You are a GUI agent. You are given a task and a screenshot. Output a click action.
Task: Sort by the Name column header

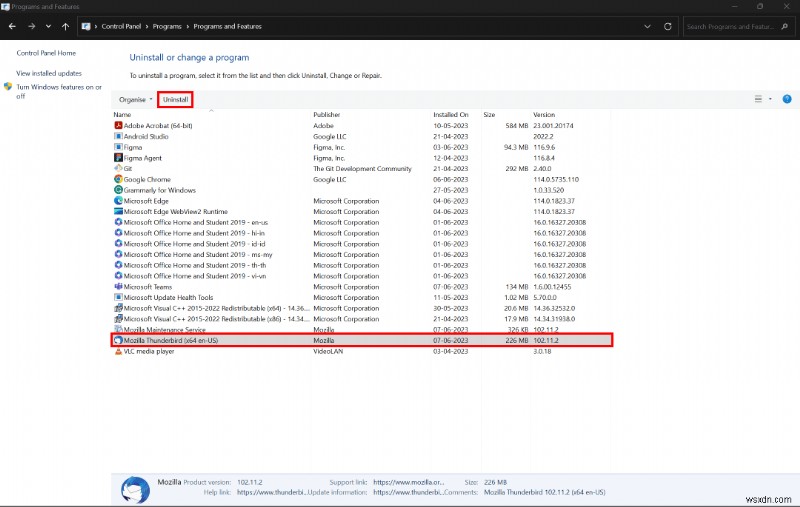pos(122,115)
